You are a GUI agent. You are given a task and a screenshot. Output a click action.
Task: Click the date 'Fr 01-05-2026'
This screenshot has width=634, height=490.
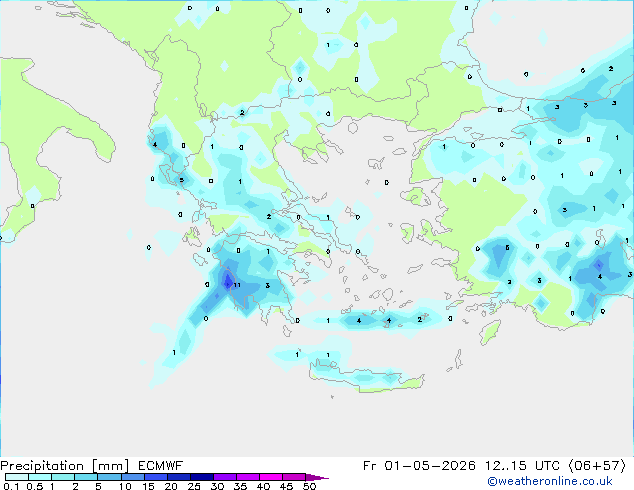tap(419, 466)
